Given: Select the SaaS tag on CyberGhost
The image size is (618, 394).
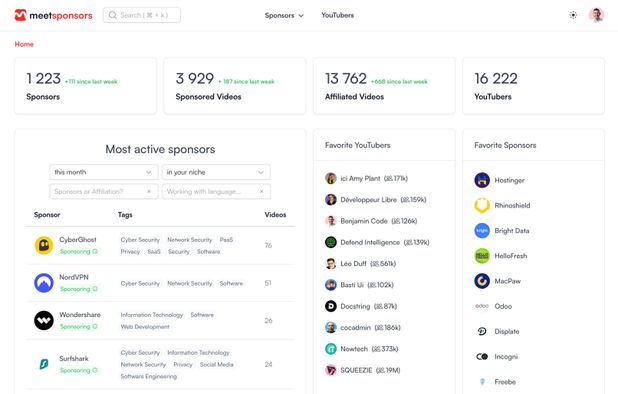Looking at the screenshot, I should click(x=154, y=251).
